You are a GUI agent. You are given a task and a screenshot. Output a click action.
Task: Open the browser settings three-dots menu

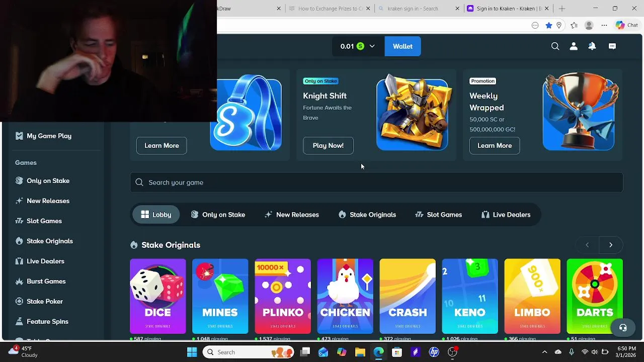coord(604,25)
